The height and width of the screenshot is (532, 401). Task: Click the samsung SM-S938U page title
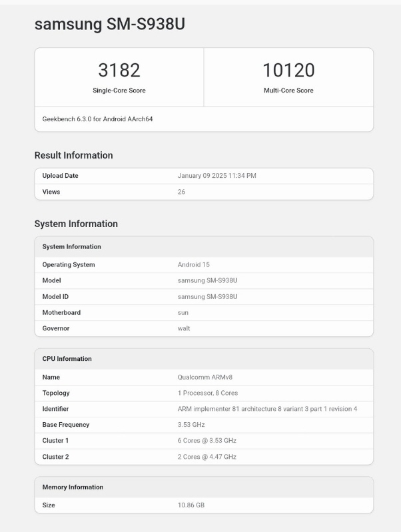(110, 24)
